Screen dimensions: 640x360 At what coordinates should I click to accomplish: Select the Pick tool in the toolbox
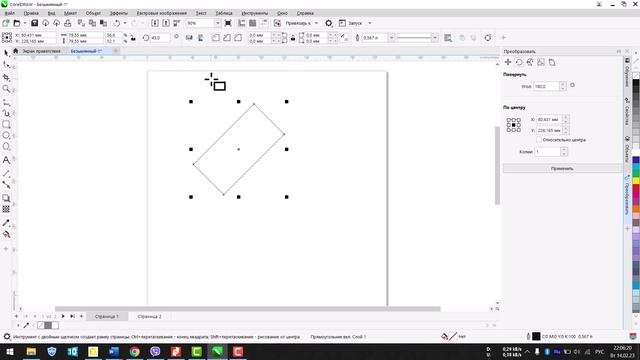(6, 53)
